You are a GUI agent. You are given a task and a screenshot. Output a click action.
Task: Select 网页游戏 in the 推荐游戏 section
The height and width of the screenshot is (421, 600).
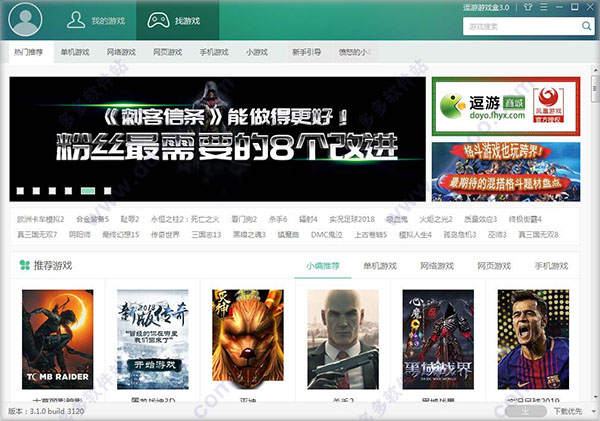point(494,266)
